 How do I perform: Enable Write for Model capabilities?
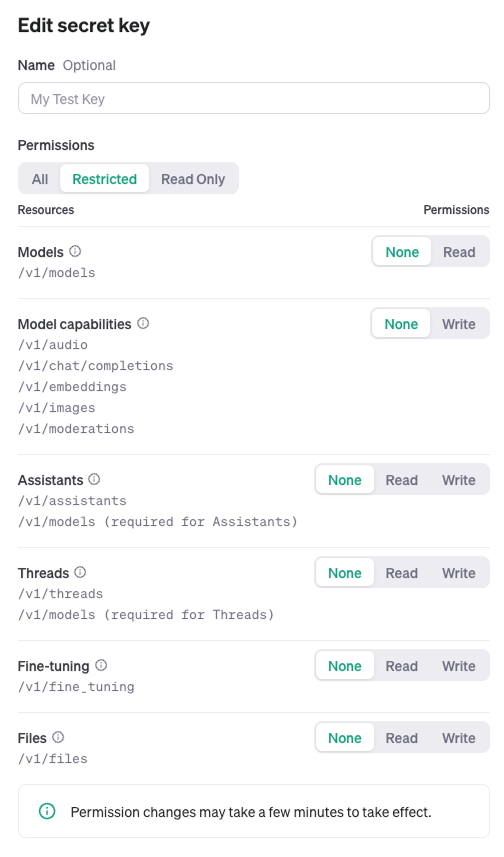tap(458, 324)
